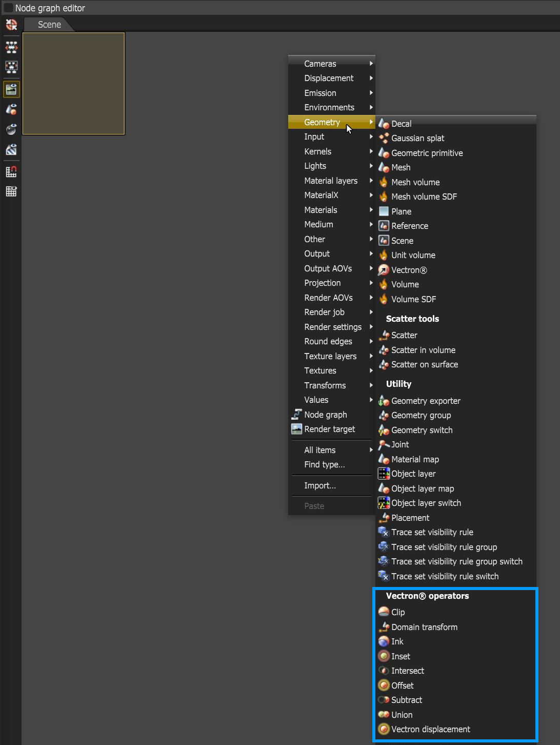560x745 pixels.
Task: Toggle the Node graph editor title checkbox
Action: pyautogui.click(x=8, y=8)
